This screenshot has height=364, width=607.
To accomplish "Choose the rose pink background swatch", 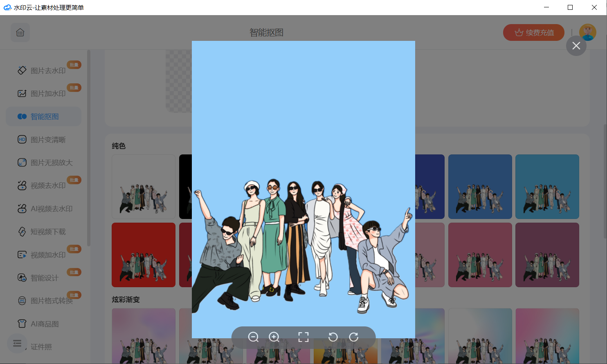I will pos(480,255).
